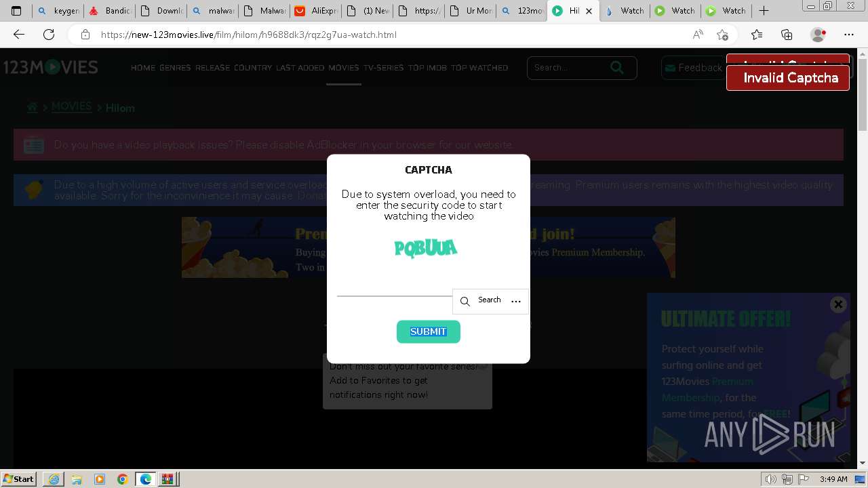Screen dimensions: 868x488
Task: Open COUNTRY menu
Action: point(253,68)
